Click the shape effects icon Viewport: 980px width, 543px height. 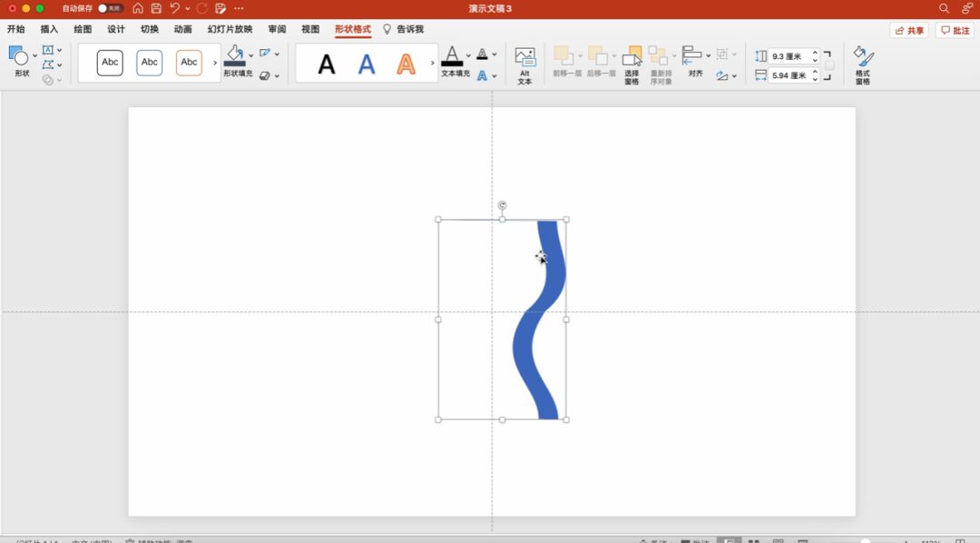(265, 75)
